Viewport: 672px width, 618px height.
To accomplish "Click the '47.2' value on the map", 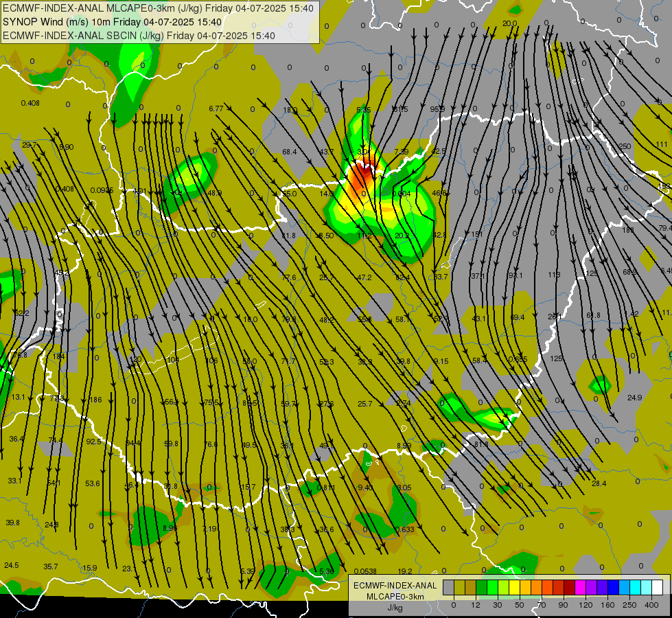I will click(x=364, y=277).
